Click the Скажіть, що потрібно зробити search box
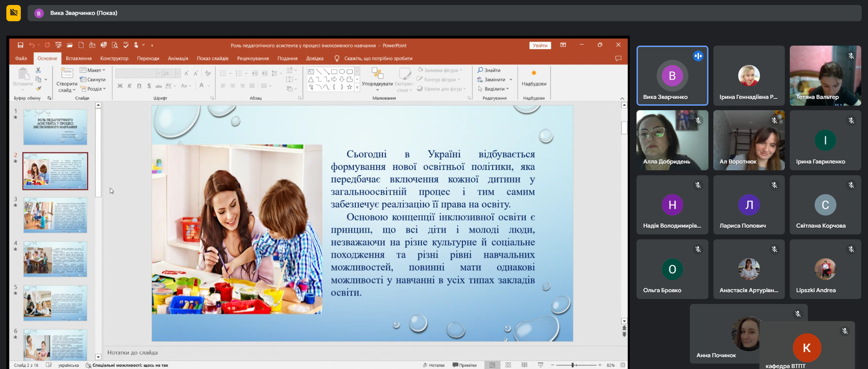This screenshot has height=369, width=868. click(378, 58)
